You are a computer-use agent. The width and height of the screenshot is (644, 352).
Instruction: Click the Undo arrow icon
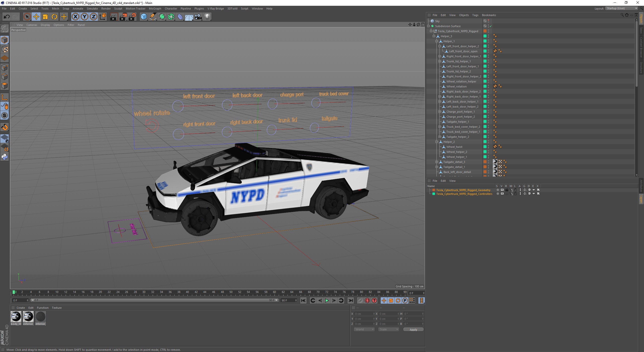coord(7,17)
